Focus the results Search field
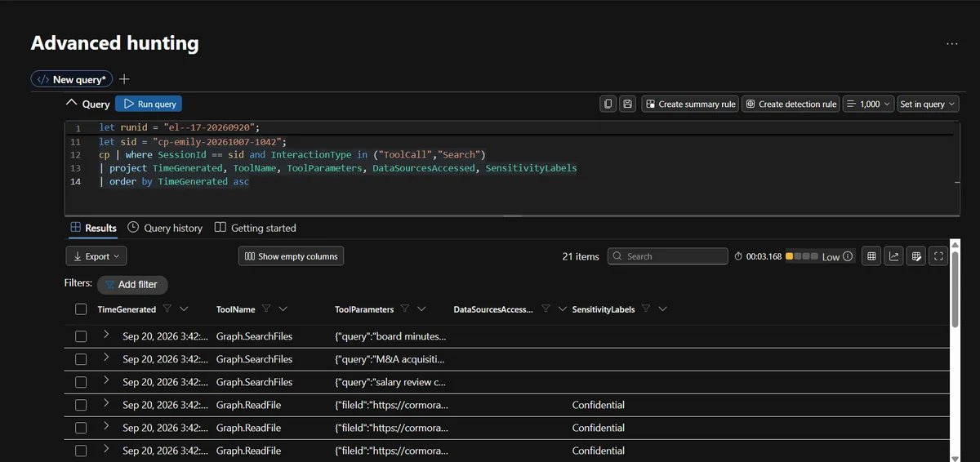The width and height of the screenshot is (980, 462). (668, 256)
